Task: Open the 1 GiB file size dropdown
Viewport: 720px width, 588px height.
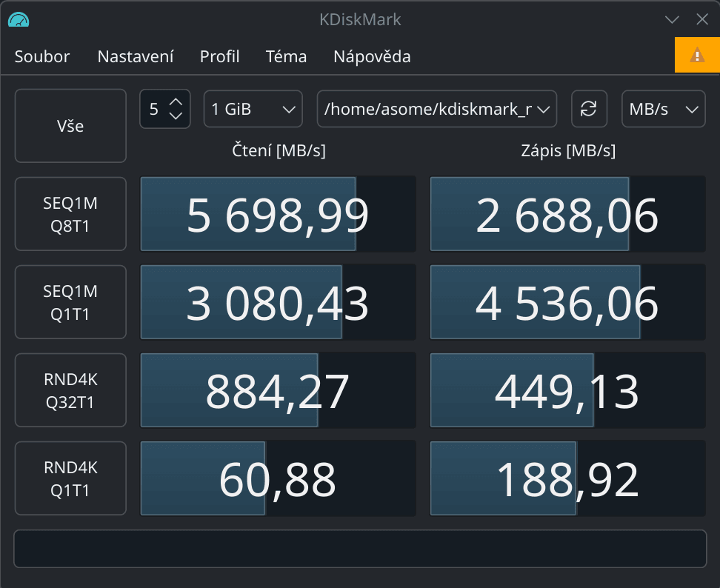Action: [x=253, y=109]
